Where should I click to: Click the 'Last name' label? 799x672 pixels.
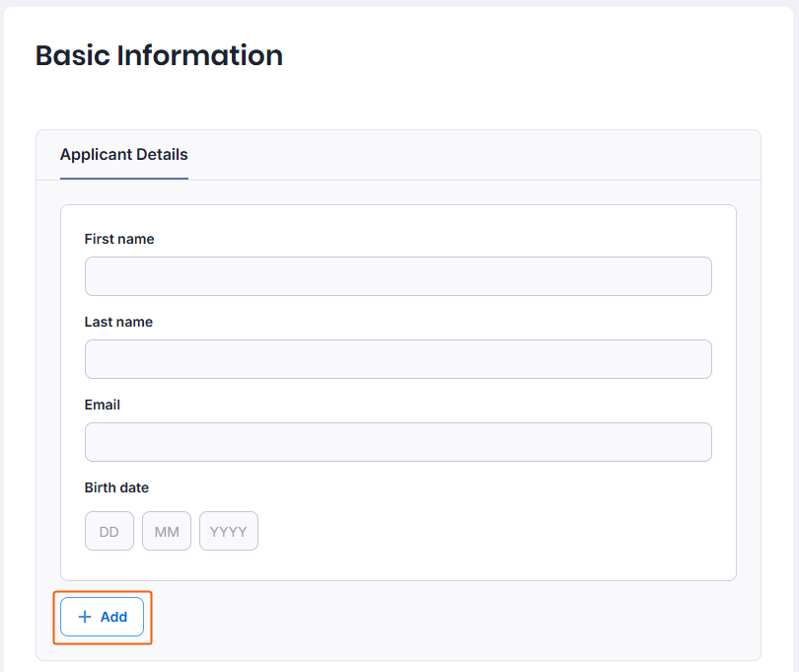point(118,322)
